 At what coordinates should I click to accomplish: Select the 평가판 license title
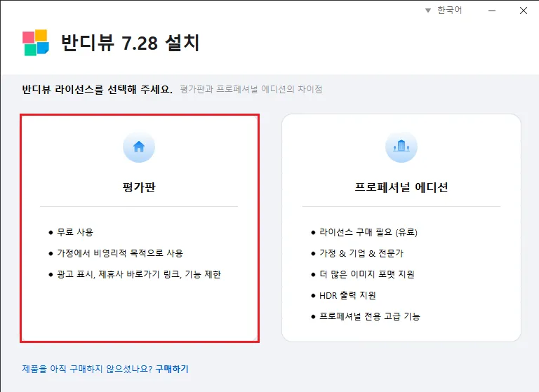(x=139, y=187)
